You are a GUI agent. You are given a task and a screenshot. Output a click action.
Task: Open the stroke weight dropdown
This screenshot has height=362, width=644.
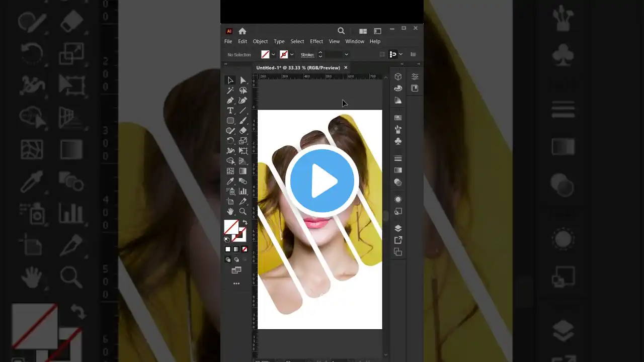coord(346,55)
